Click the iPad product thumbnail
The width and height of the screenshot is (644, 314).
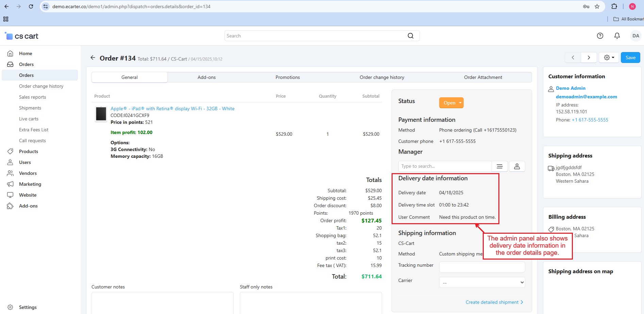coord(101,114)
